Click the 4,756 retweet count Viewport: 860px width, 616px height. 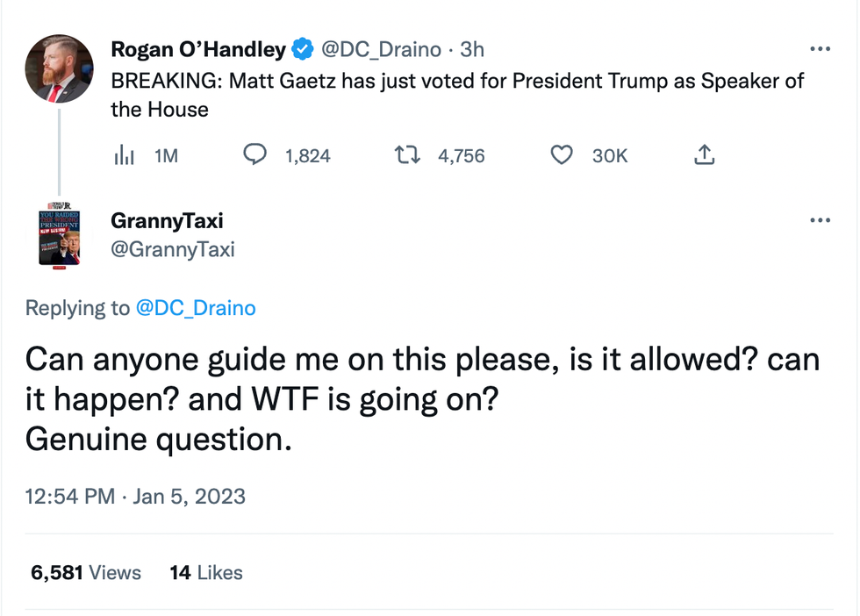pyautogui.click(x=461, y=156)
